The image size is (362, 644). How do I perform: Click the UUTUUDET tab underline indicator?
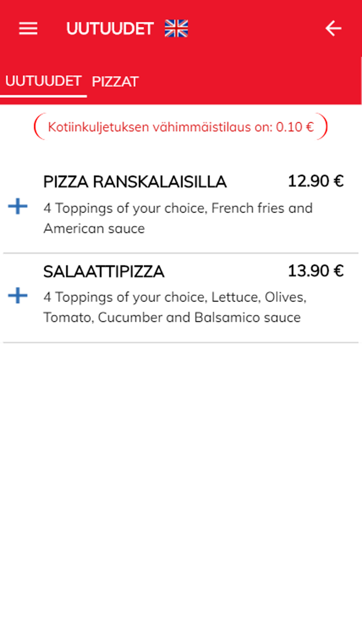click(43, 96)
